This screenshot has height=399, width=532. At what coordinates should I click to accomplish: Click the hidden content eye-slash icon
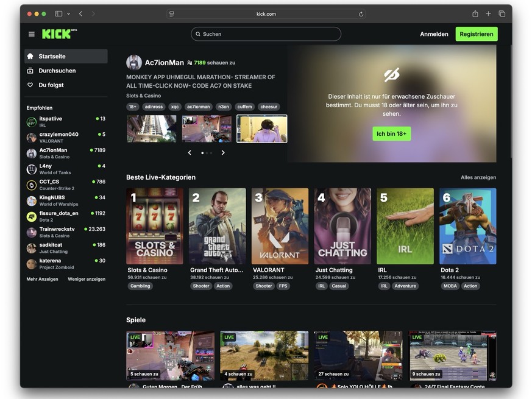click(392, 75)
